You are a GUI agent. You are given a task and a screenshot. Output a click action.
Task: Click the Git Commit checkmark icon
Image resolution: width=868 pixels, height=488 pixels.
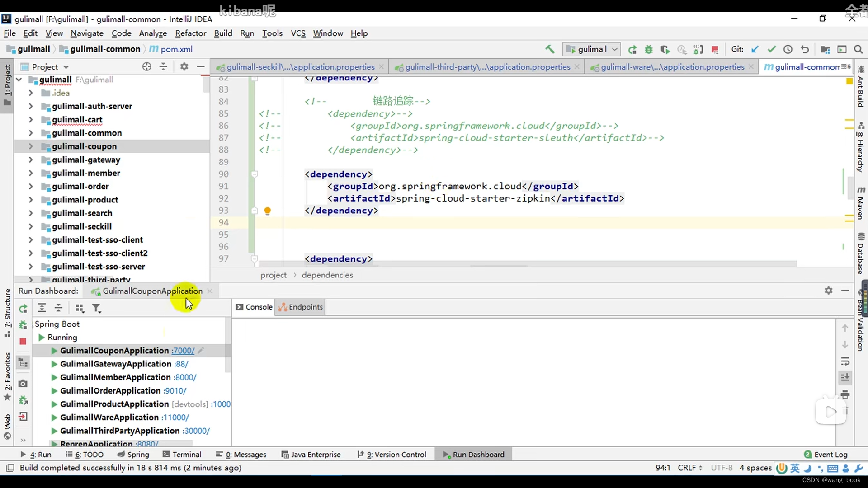click(x=772, y=49)
